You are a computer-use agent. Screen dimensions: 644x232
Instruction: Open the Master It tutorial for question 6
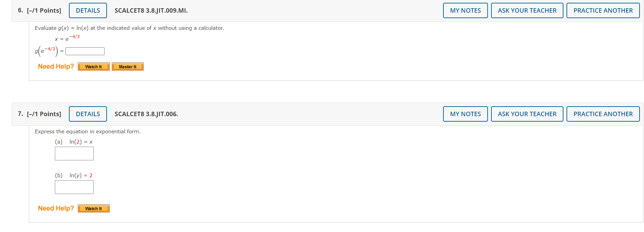pos(128,66)
